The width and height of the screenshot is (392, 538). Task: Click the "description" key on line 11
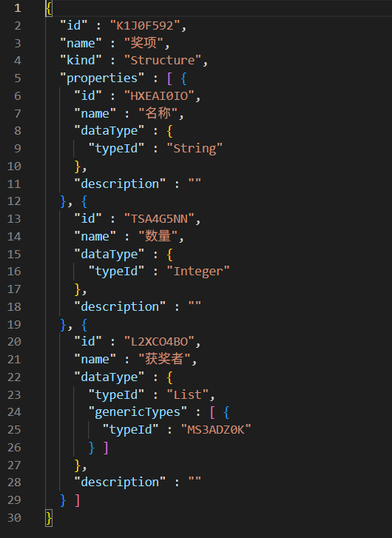coord(120,184)
